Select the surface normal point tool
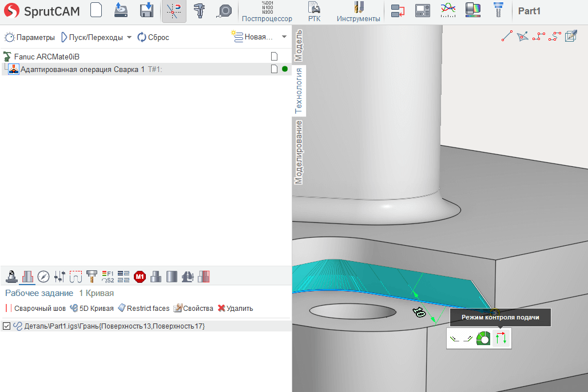The width and height of the screenshot is (588, 392). click(522, 36)
